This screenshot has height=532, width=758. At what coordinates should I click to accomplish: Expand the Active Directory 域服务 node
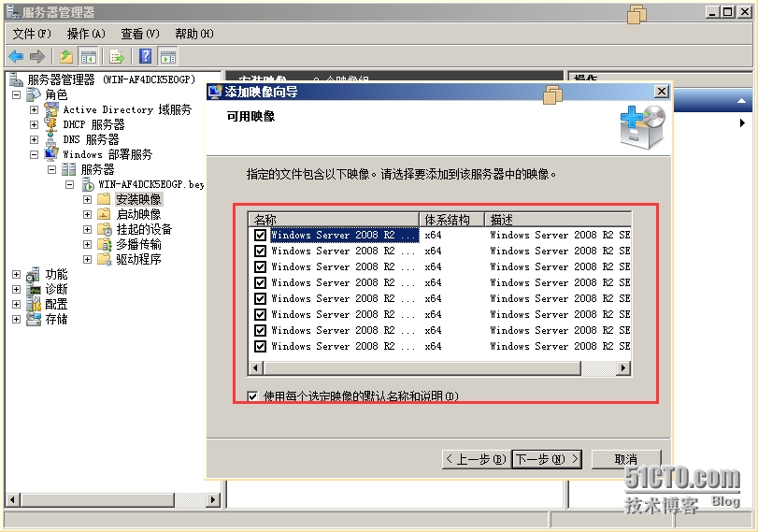pyautogui.click(x=34, y=109)
